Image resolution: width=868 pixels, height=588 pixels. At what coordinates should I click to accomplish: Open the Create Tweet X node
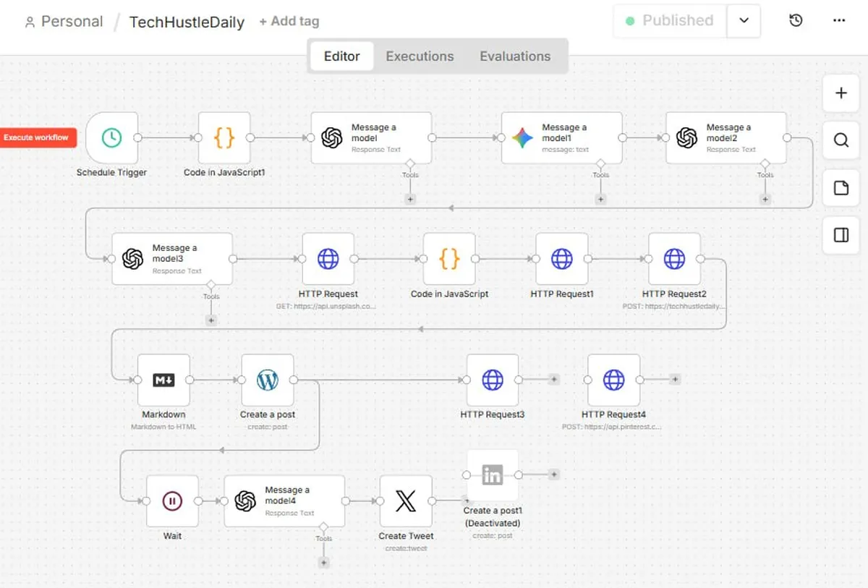[406, 500]
